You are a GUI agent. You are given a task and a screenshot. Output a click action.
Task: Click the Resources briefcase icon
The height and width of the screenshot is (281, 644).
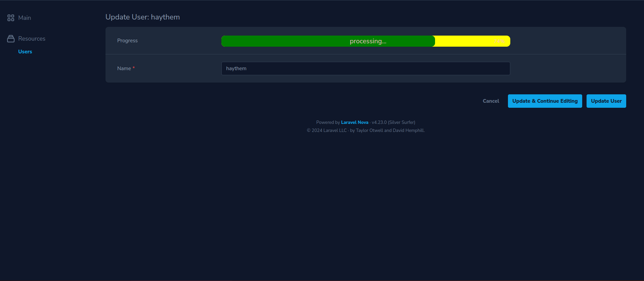point(11,39)
